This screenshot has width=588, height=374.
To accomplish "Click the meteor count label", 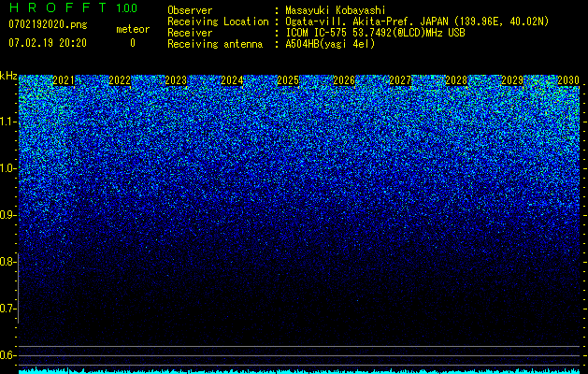I will point(133,29).
